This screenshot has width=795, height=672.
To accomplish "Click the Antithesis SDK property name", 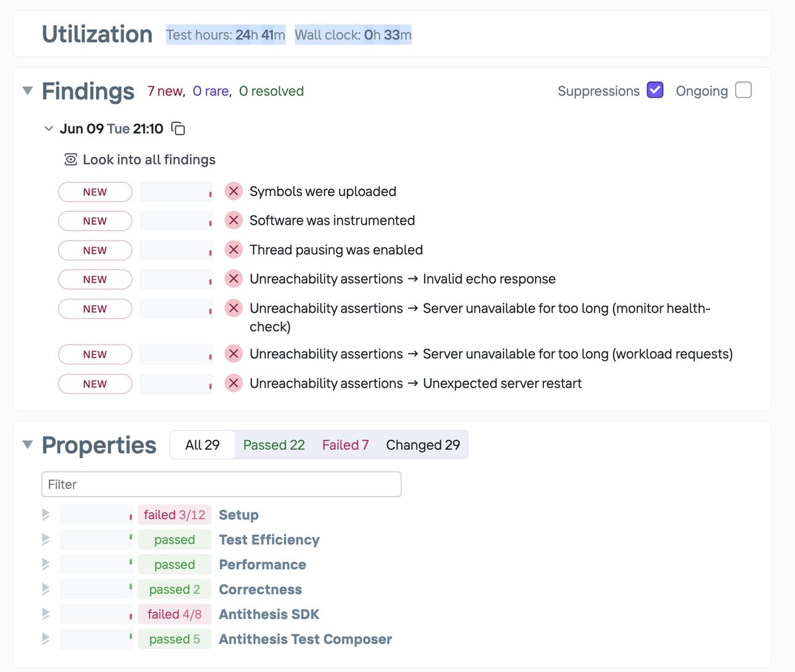I will (269, 614).
